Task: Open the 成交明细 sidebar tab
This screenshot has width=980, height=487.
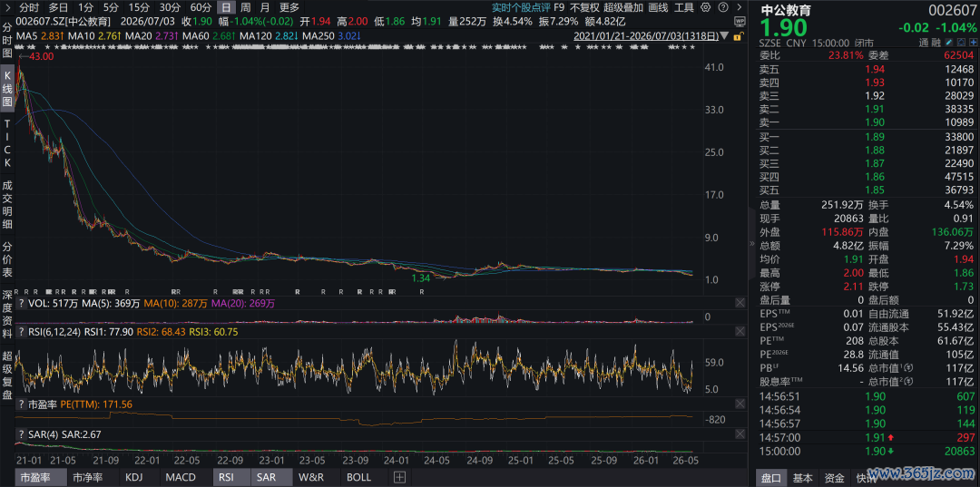Action: pyautogui.click(x=7, y=204)
